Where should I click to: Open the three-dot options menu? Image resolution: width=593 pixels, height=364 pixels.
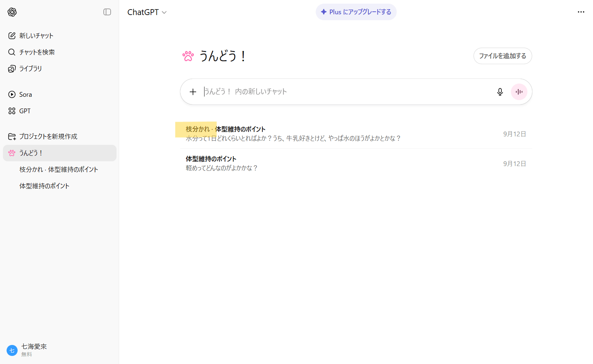pos(581,12)
